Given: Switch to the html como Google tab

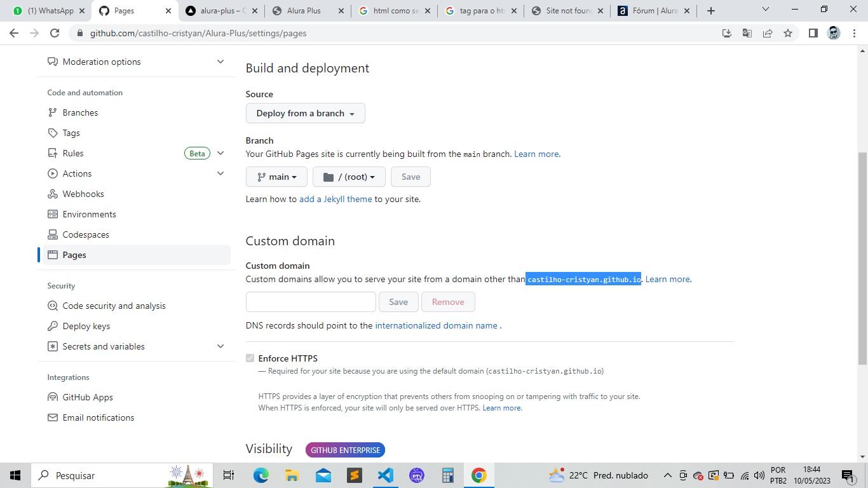Looking at the screenshot, I should coord(393,11).
